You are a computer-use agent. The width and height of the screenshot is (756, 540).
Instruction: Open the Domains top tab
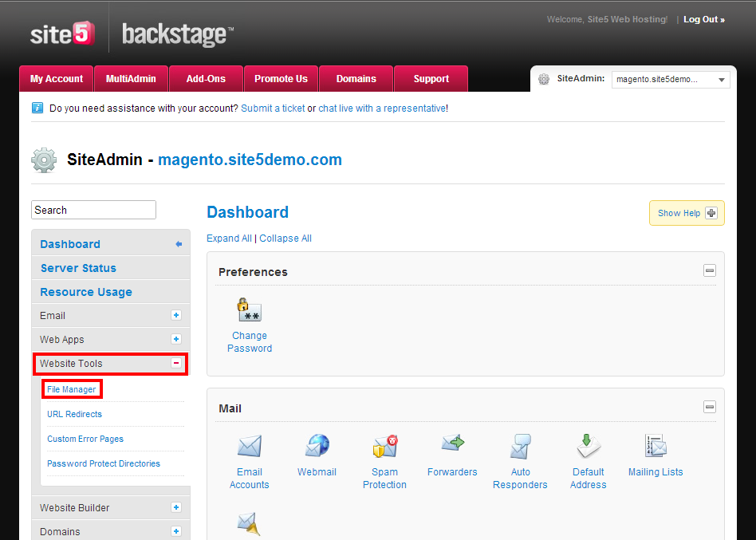point(356,79)
